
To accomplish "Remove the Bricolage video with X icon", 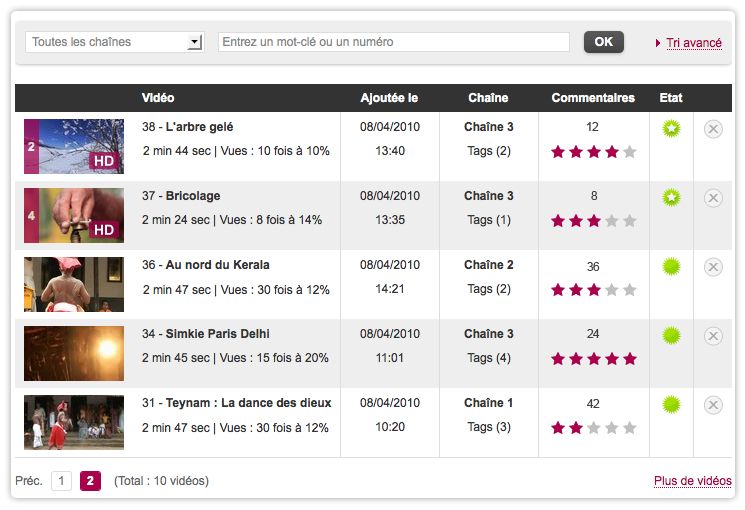I will (713, 198).
